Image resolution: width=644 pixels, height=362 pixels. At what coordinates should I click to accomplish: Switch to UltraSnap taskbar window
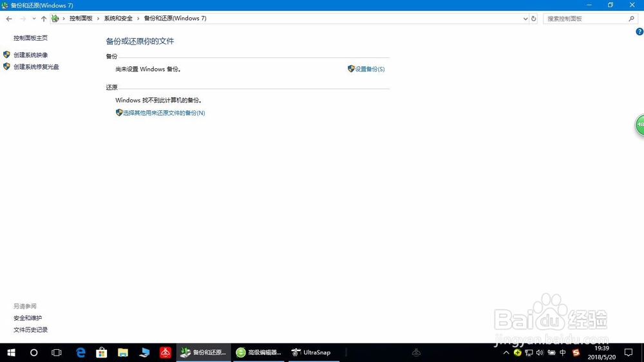tap(314, 352)
